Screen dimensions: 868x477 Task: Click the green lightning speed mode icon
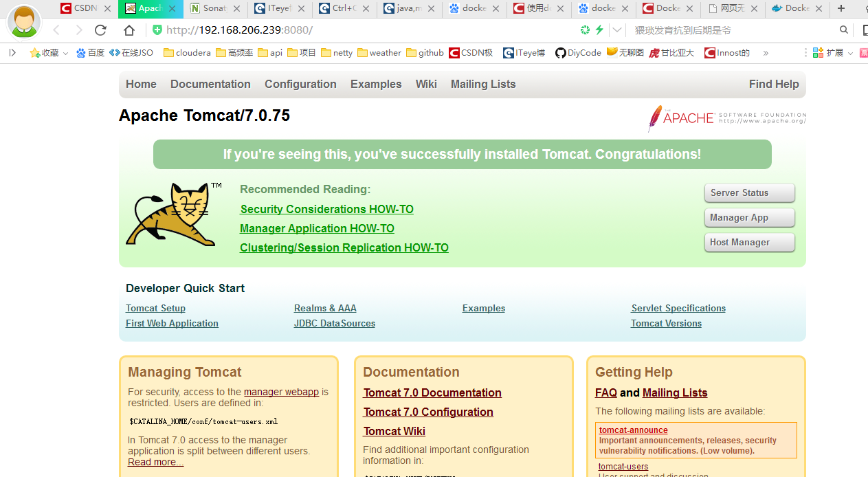(599, 30)
